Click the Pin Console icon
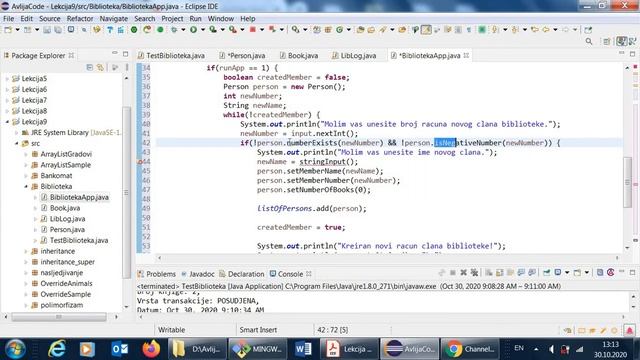 tap(547, 272)
